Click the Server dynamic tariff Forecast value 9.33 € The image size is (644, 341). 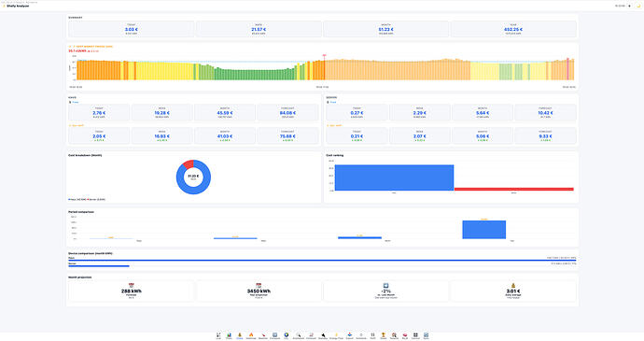pos(545,136)
